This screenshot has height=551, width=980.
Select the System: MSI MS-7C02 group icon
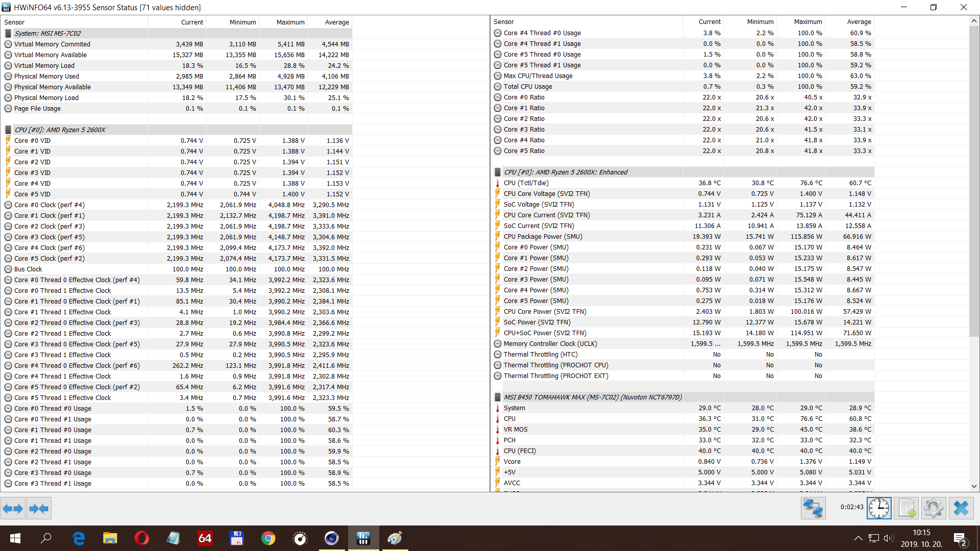pos(8,33)
